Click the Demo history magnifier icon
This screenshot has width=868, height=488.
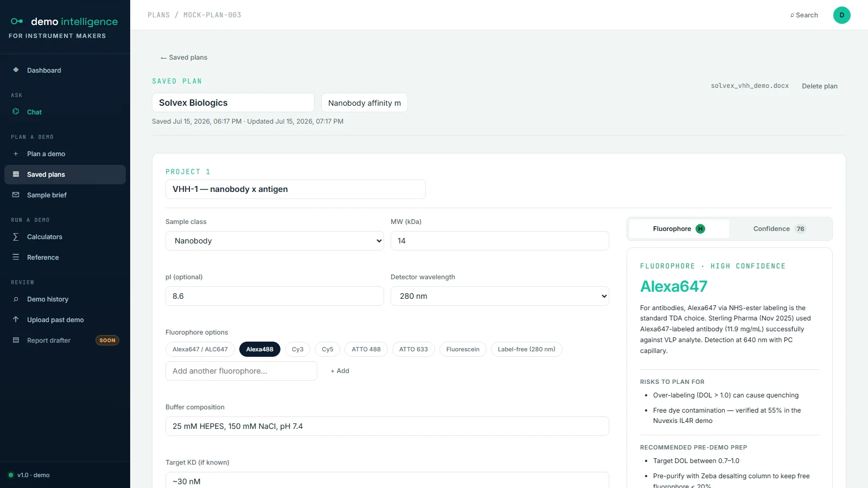[x=16, y=299]
